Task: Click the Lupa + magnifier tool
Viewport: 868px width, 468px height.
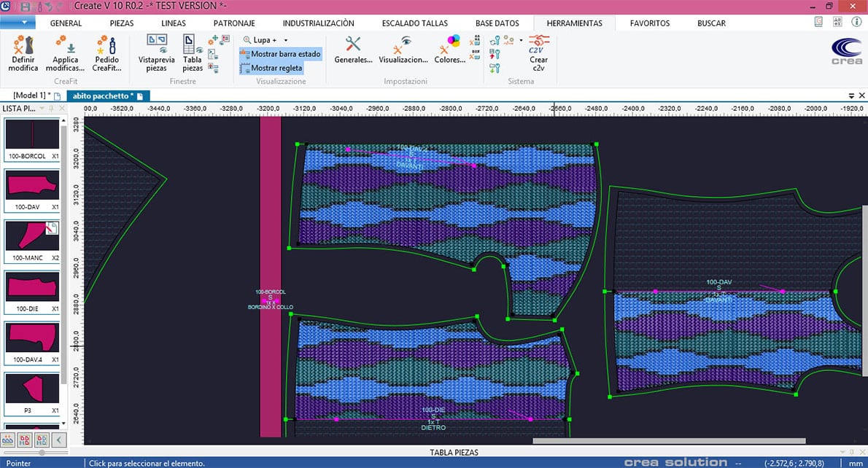Action: pos(260,40)
